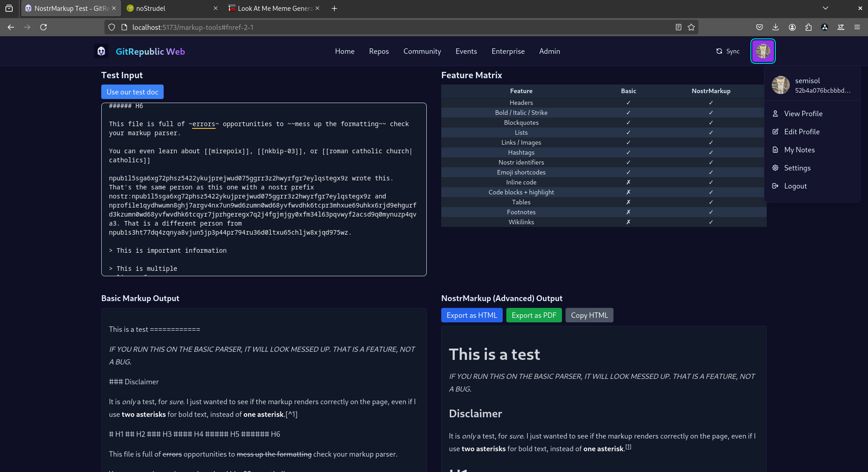The width and height of the screenshot is (868, 472).
Task: Select View Profile menu entry
Action: click(x=812, y=113)
